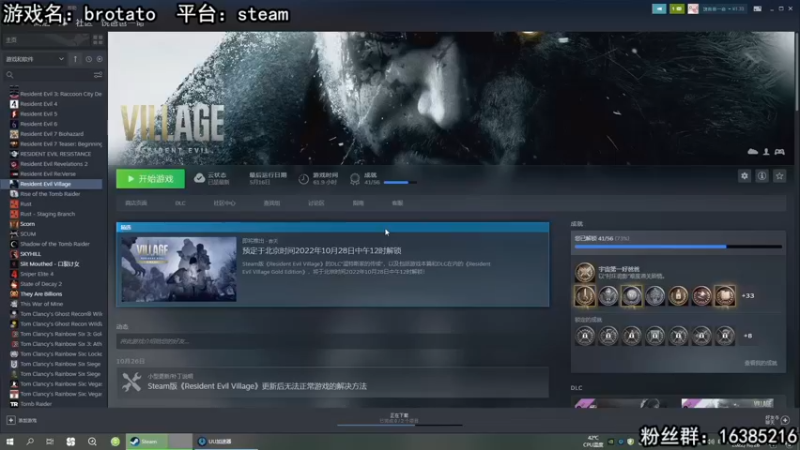This screenshot has width=800, height=450.
Task: Select Rust - Staging Branch entry
Action: (47, 214)
